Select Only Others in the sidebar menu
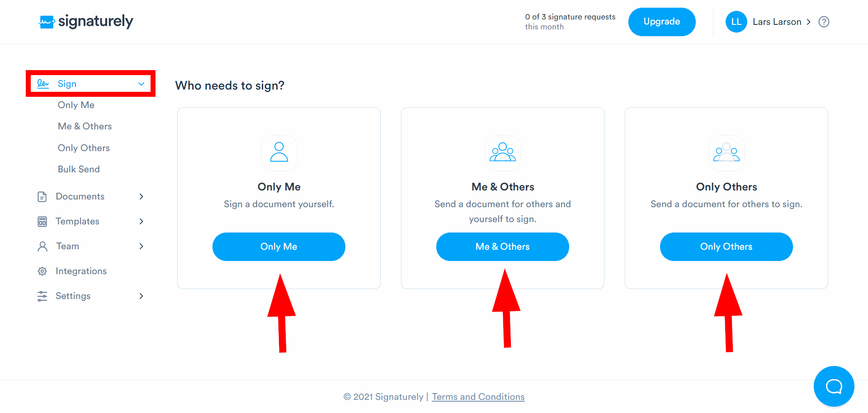Screen dimensions: 868x413 pos(84,148)
